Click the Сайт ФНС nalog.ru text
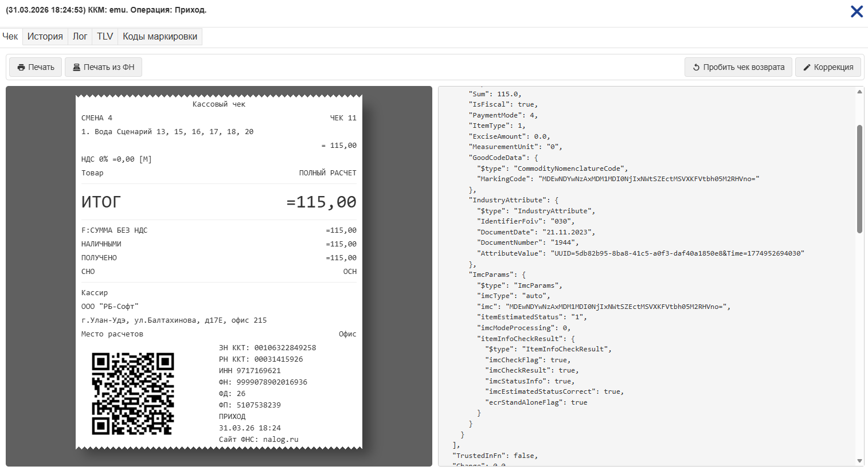 (x=259, y=440)
